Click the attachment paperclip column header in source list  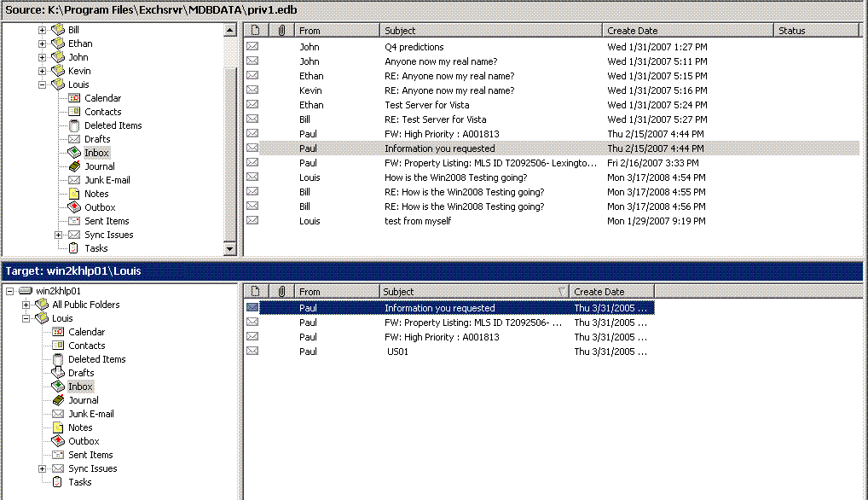tap(281, 31)
